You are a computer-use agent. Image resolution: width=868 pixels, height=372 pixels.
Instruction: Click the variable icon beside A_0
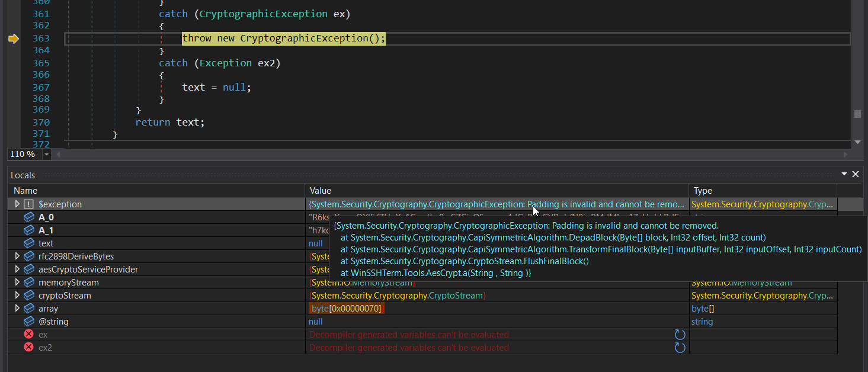29,217
